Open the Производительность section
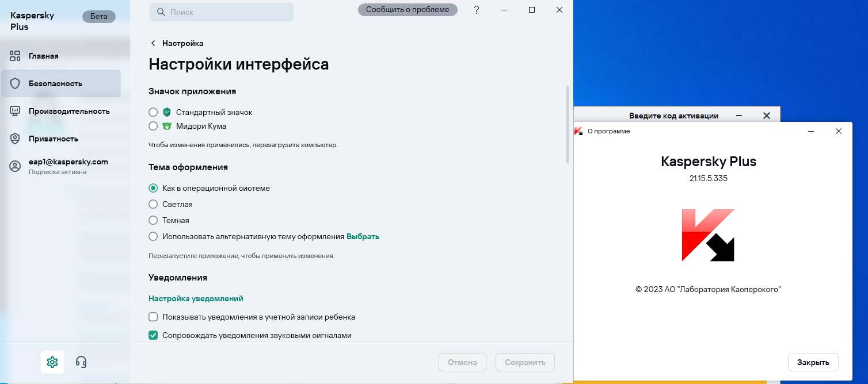 61,111
